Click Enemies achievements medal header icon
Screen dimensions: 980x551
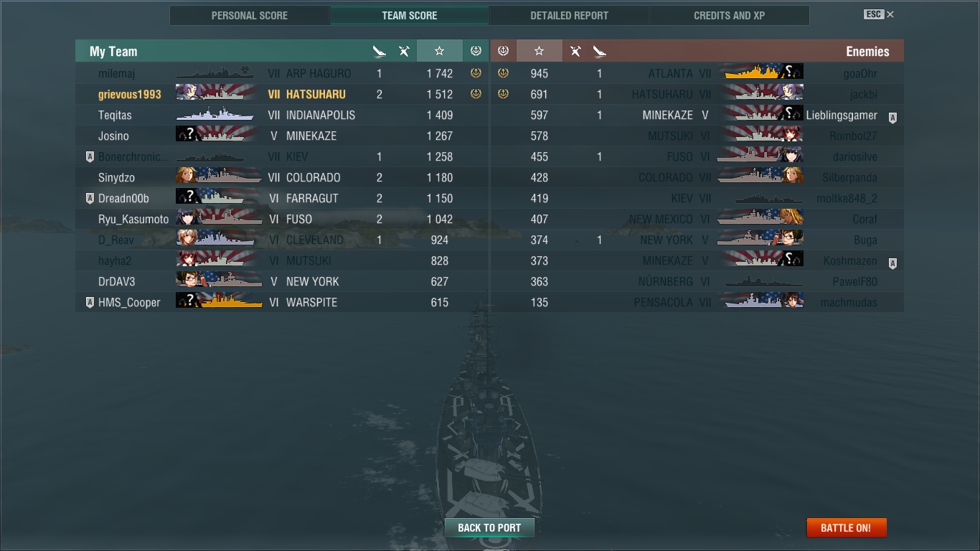503,51
